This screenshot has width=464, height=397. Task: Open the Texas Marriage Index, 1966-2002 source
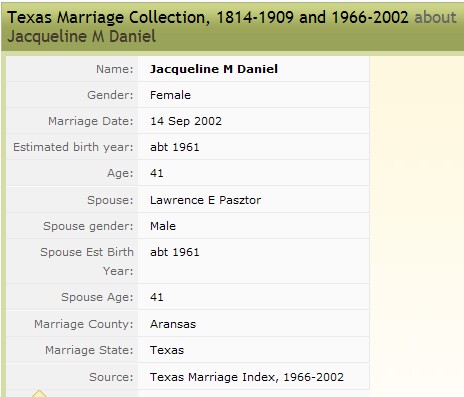pos(247,377)
